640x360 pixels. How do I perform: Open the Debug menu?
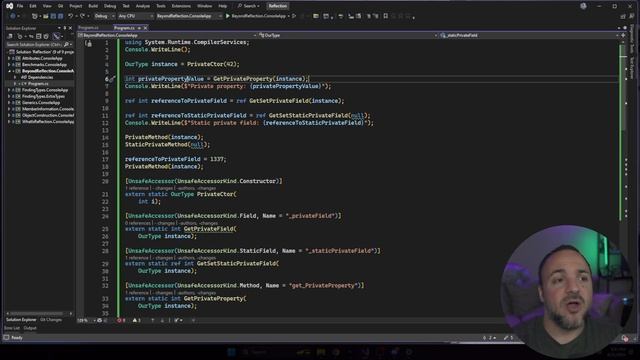[x=110, y=6]
